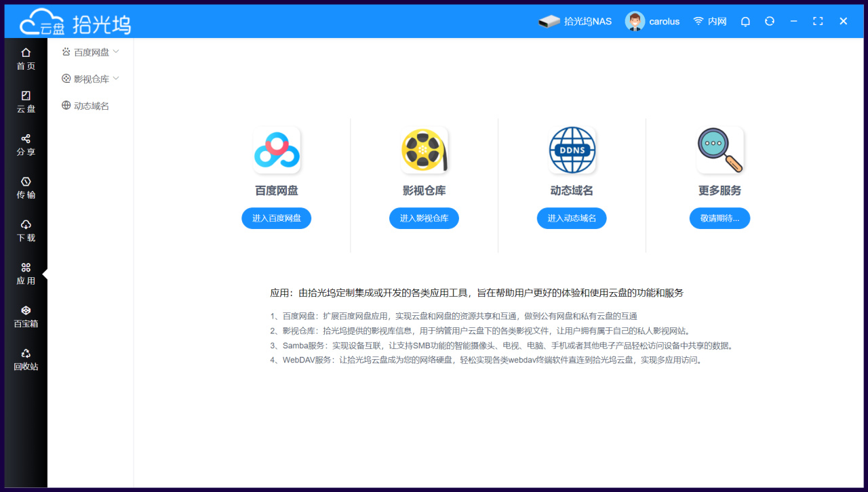Click the 影视仓库 card title
This screenshot has width=868, height=492.
coord(425,191)
